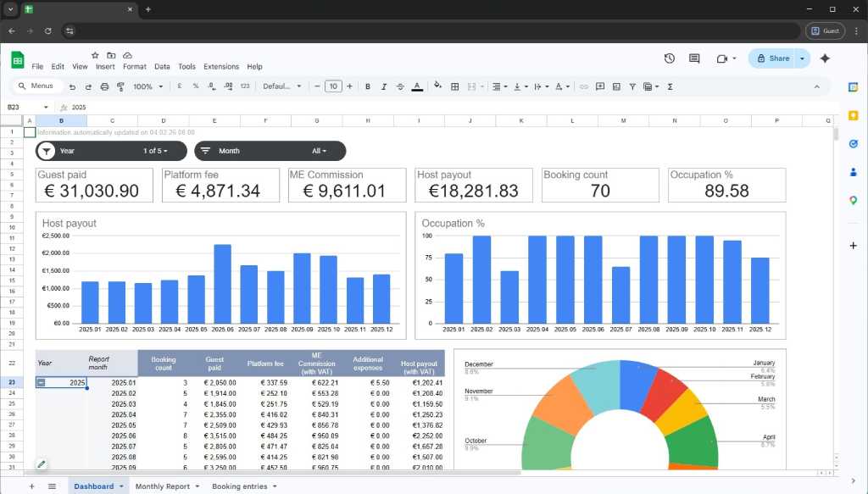Insert a comment

click(600, 86)
